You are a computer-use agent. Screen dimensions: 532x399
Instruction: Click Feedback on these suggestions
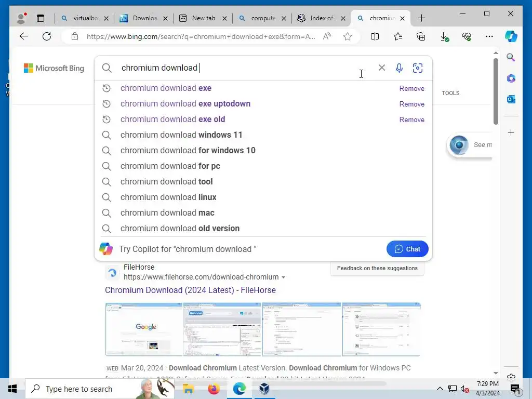point(377,269)
